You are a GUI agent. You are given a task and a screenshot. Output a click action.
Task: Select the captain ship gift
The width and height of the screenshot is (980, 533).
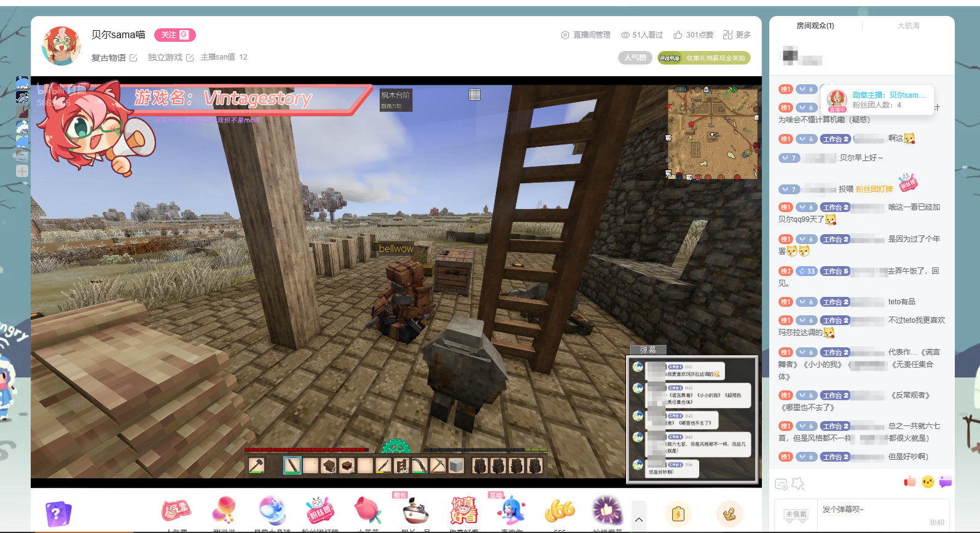click(x=416, y=511)
